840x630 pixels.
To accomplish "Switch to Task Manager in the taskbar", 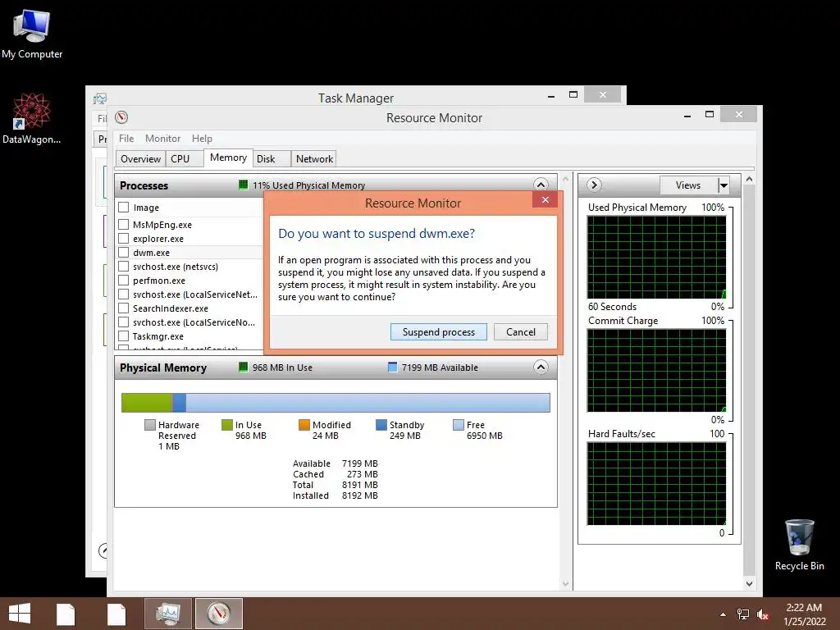I will 167,614.
